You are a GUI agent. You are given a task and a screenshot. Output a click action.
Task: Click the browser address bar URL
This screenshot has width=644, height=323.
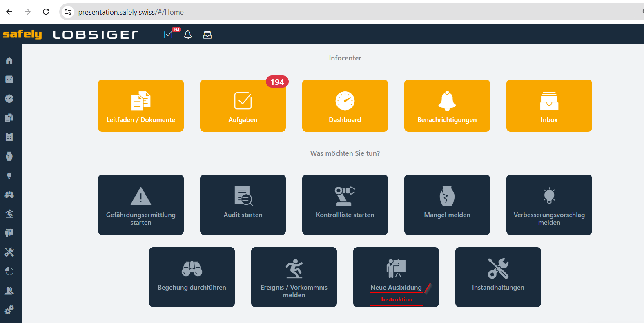pyautogui.click(x=131, y=12)
